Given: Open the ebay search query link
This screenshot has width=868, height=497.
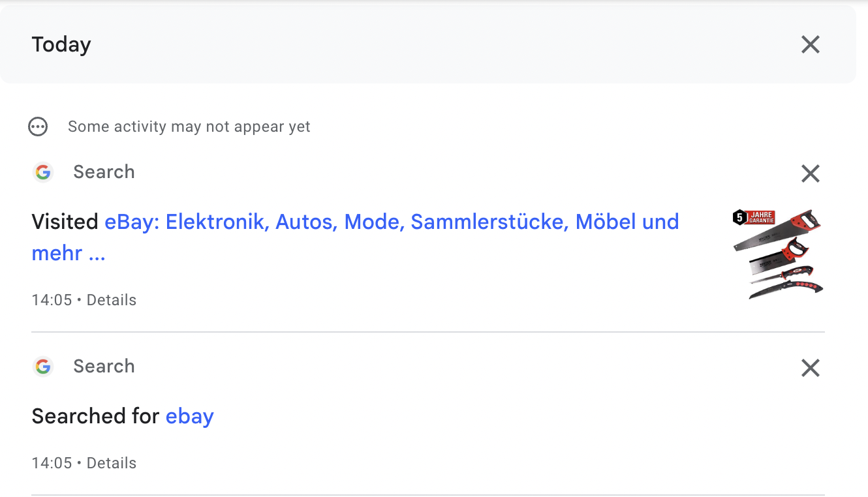Looking at the screenshot, I should click(x=189, y=416).
